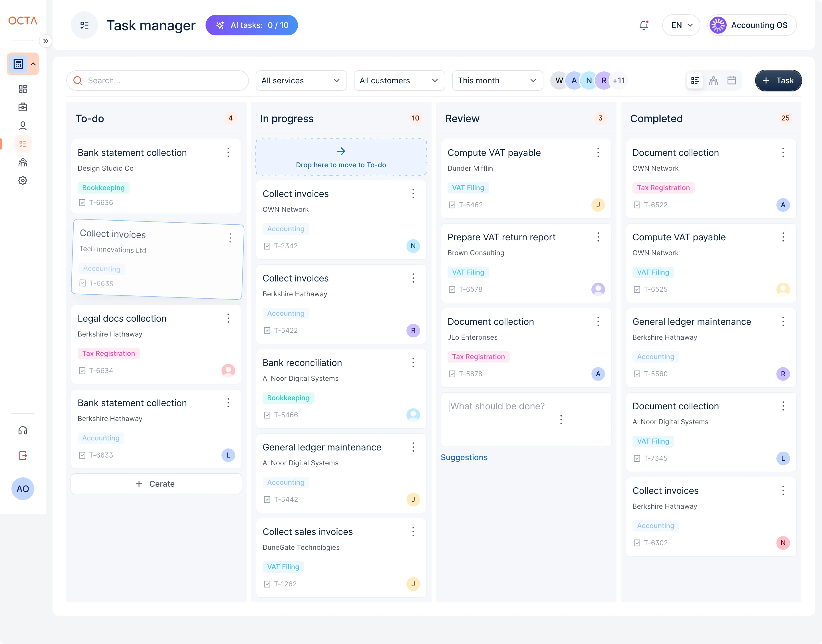Click the Task manager header icon
The height and width of the screenshot is (644, 822).
pos(84,25)
